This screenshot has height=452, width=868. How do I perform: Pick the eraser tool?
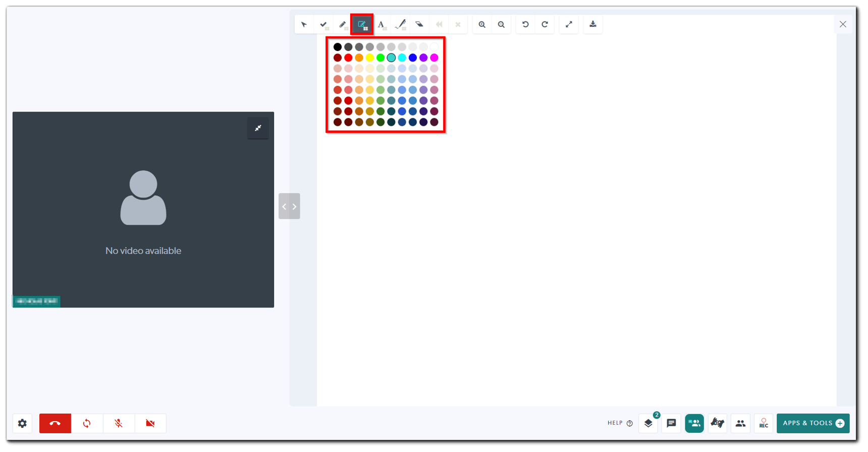click(x=419, y=24)
